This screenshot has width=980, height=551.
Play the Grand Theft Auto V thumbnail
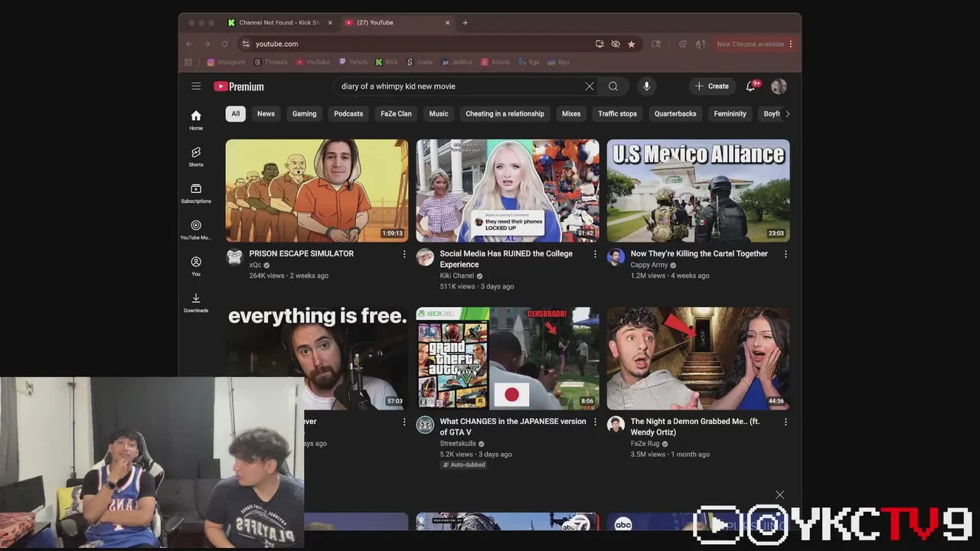point(508,358)
